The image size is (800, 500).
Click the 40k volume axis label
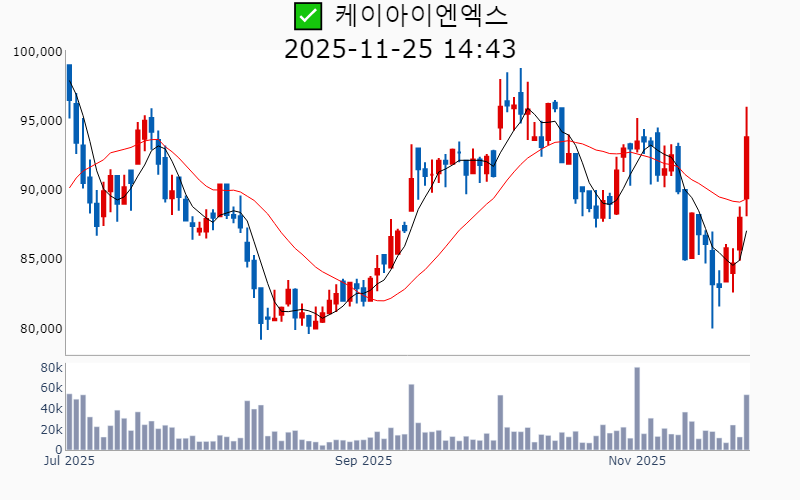point(52,409)
